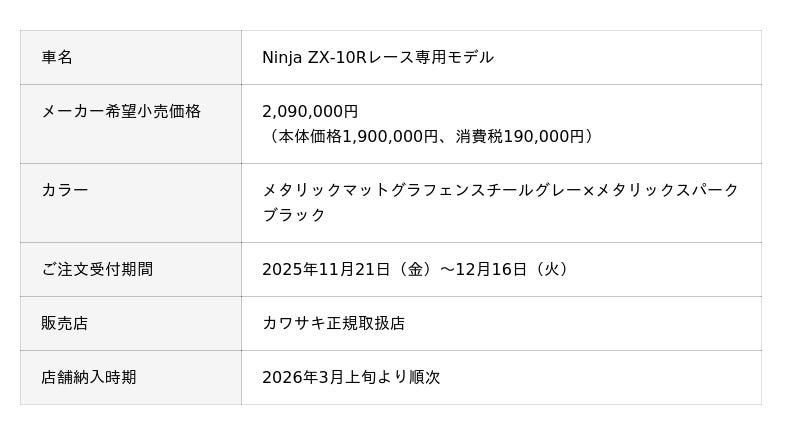Click the メタリックスパーク text

[667, 190]
